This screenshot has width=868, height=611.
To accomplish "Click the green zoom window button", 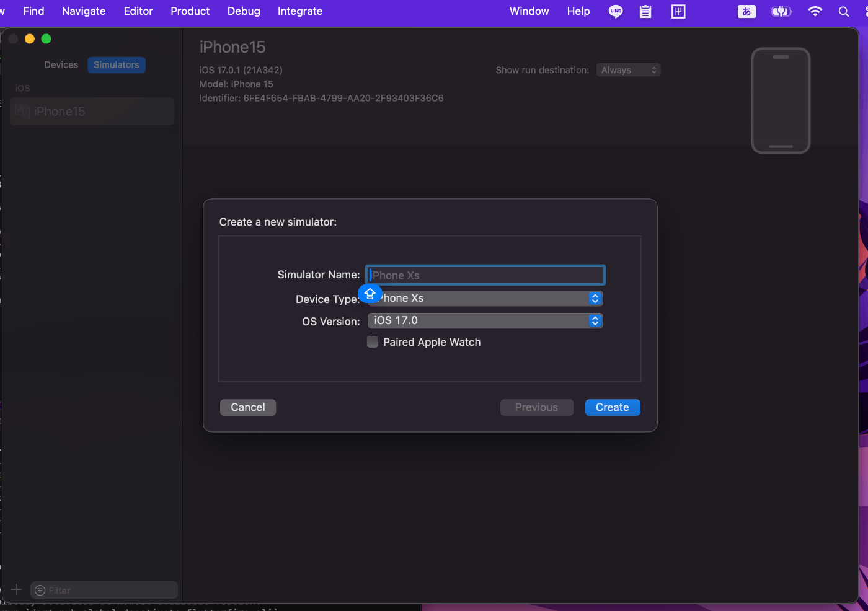I will coord(46,38).
